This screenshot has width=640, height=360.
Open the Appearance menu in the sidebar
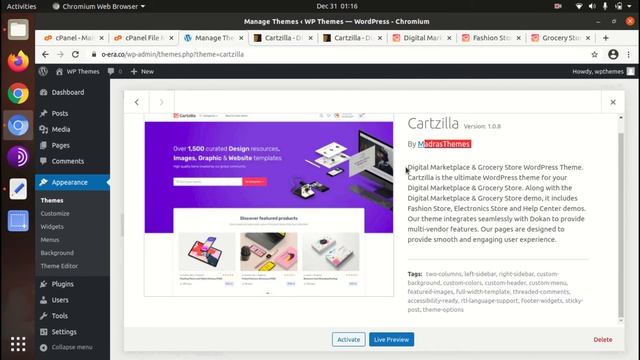click(72, 182)
